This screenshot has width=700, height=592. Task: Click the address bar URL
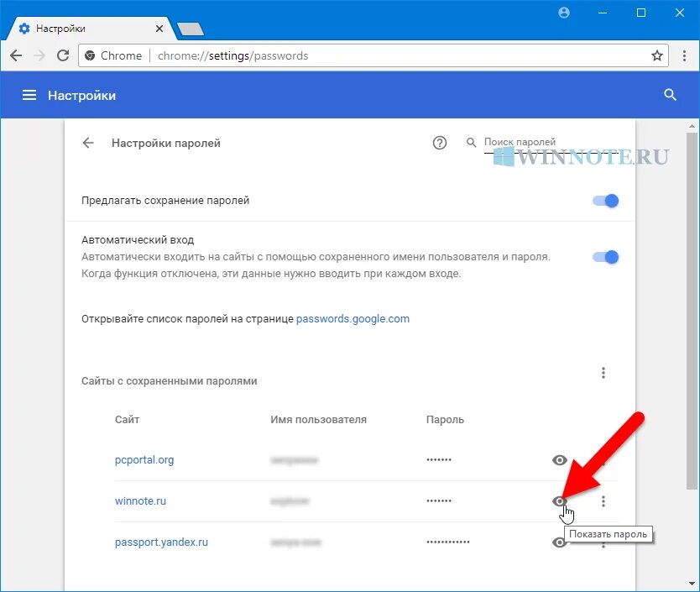[x=233, y=55]
